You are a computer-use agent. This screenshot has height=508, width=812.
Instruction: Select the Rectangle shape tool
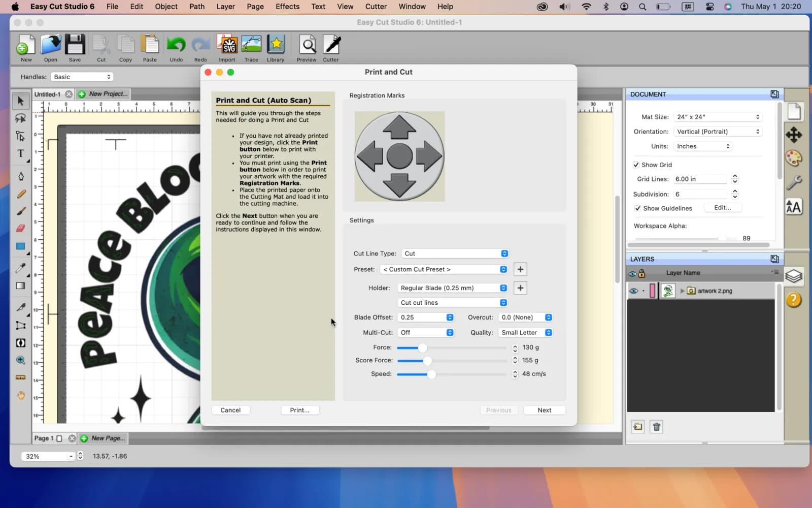tap(20, 246)
